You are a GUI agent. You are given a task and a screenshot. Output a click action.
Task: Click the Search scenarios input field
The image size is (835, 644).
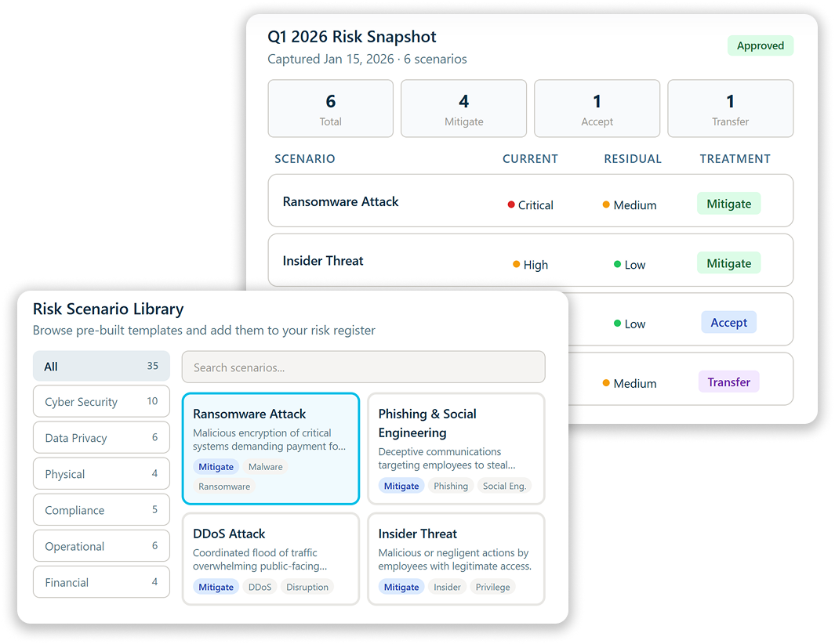coord(363,367)
